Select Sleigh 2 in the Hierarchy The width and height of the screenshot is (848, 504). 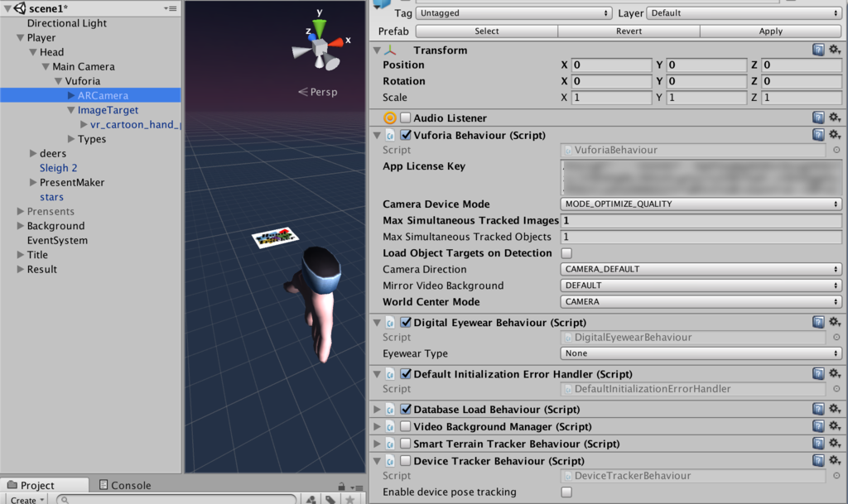(x=59, y=168)
